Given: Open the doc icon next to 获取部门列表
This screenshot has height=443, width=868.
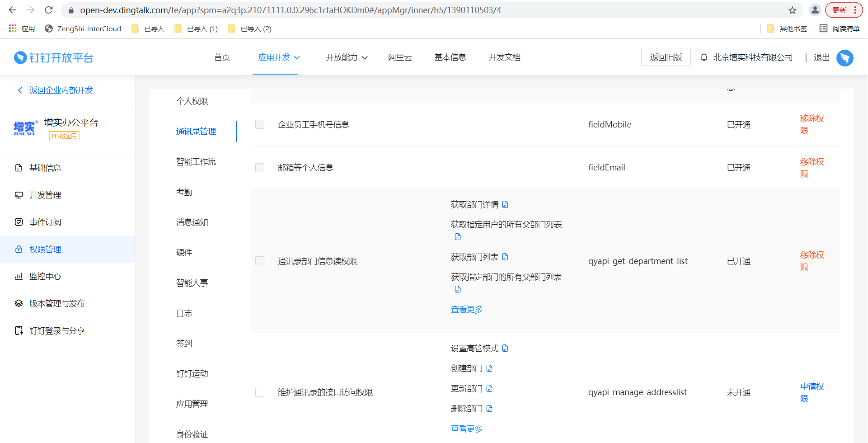Looking at the screenshot, I should coord(505,257).
